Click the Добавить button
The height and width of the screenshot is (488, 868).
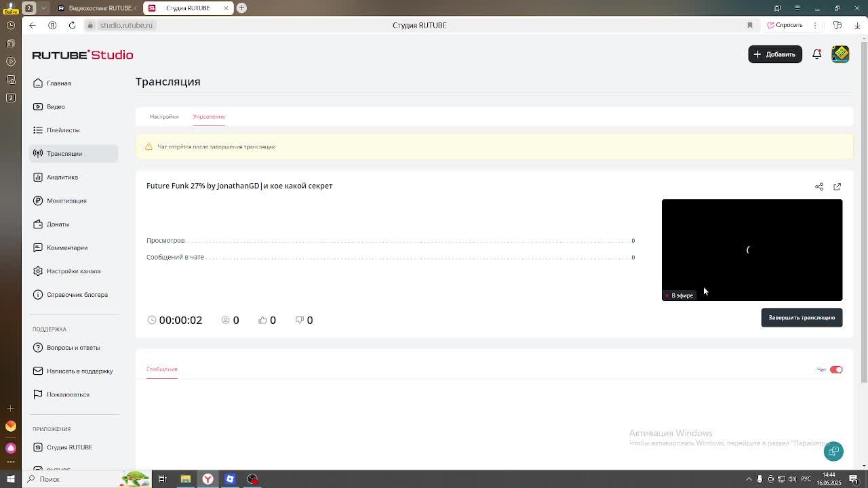(x=775, y=54)
